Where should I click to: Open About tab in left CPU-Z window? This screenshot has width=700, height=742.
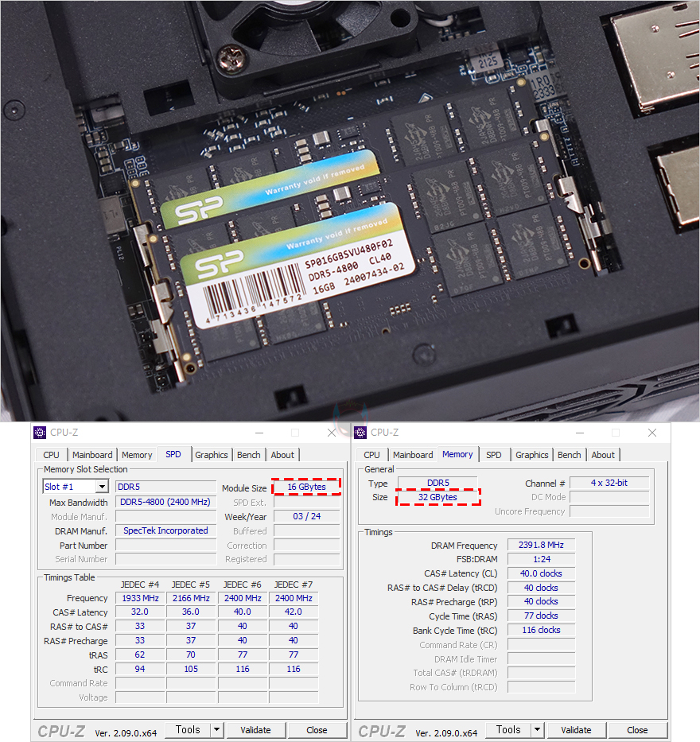pyautogui.click(x=282, y=455)
